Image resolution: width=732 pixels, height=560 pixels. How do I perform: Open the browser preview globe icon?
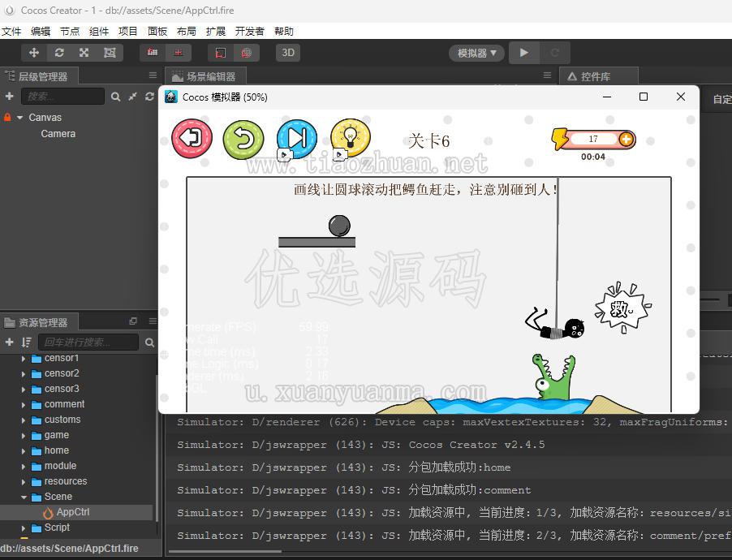tap(246, 53)
